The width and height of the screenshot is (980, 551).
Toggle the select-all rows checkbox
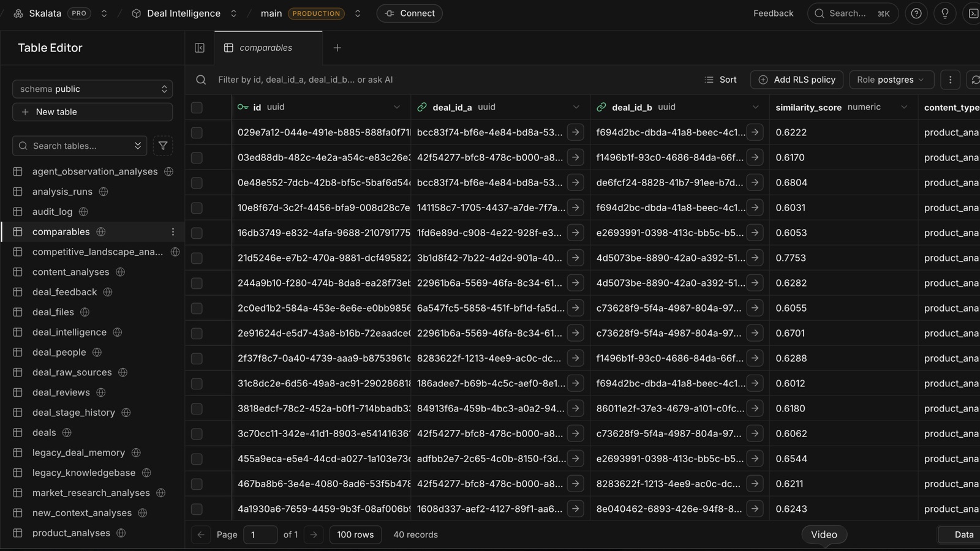pos(197,108)
